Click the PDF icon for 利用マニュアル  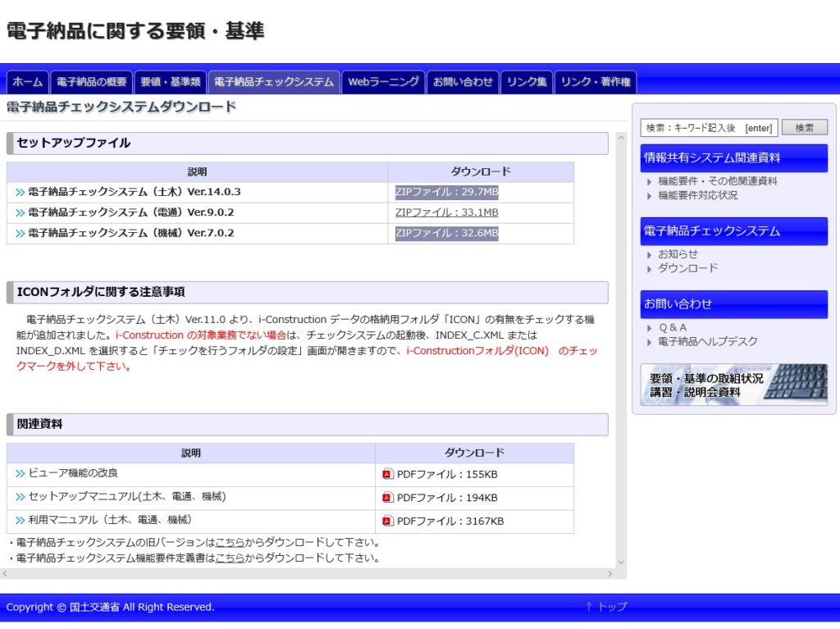(388, 521)
